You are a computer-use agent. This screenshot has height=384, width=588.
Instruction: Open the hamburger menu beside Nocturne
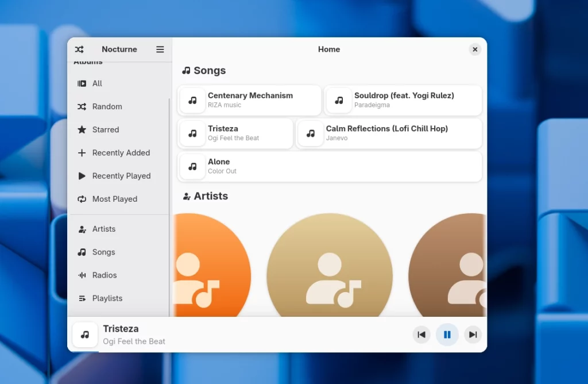point(160,49)
